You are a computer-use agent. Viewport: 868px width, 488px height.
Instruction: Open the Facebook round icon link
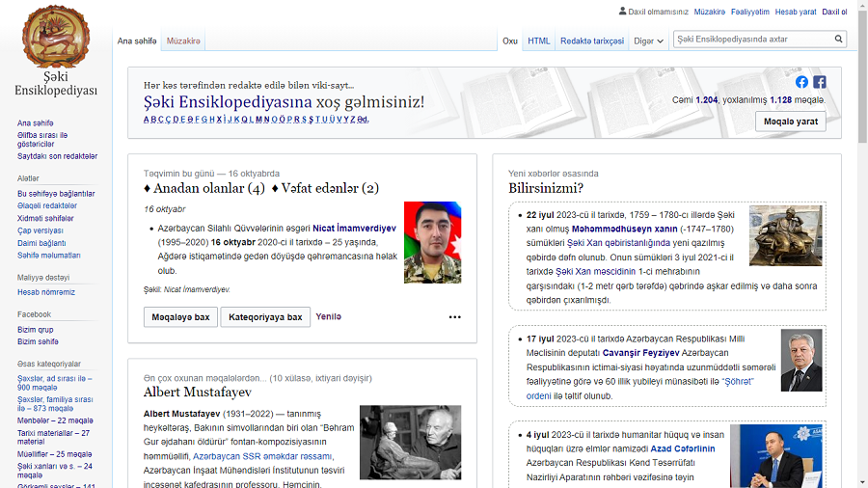(801, 82)
